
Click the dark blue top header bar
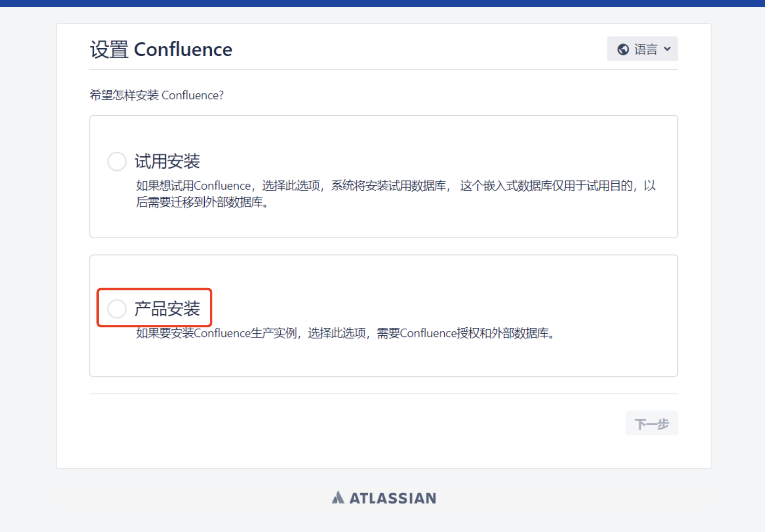tap(382, 3)
